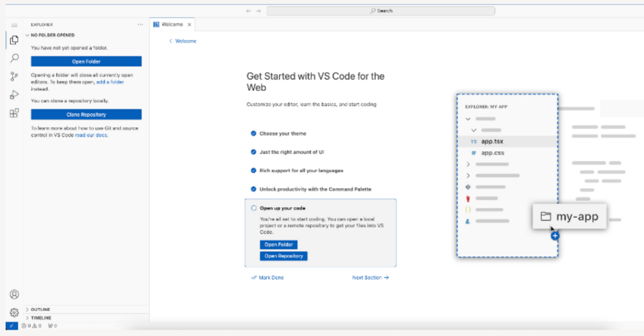This screenshot has height=336, width=644.
Task: Open the Search view icon
Action: pyautogui.click(x=14, y=58)
